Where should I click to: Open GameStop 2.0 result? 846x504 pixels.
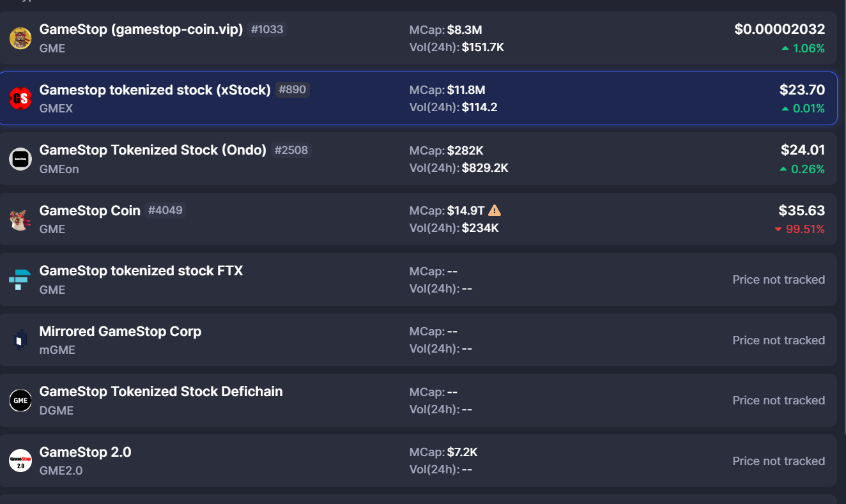418,461
